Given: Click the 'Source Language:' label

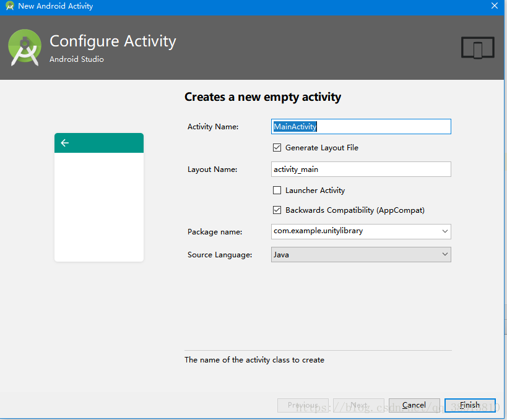Looking at the screenshot, I should (220, 255).
